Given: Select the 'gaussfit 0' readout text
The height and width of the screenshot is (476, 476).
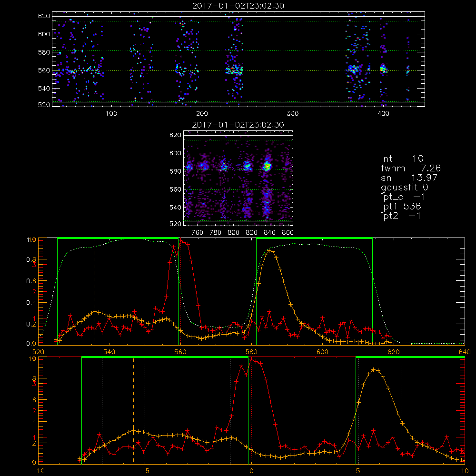Looking at the screenshot, I should tap(405, 188).
